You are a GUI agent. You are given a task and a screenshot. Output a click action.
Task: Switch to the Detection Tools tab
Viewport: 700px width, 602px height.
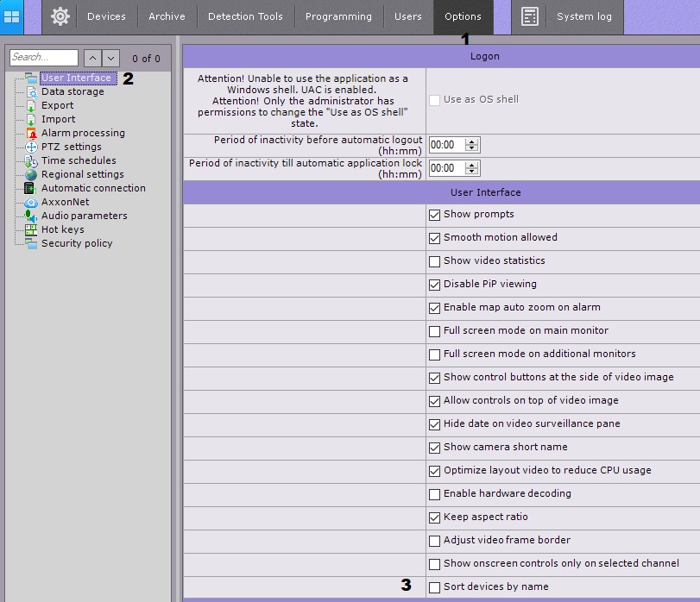coord(245,16)
